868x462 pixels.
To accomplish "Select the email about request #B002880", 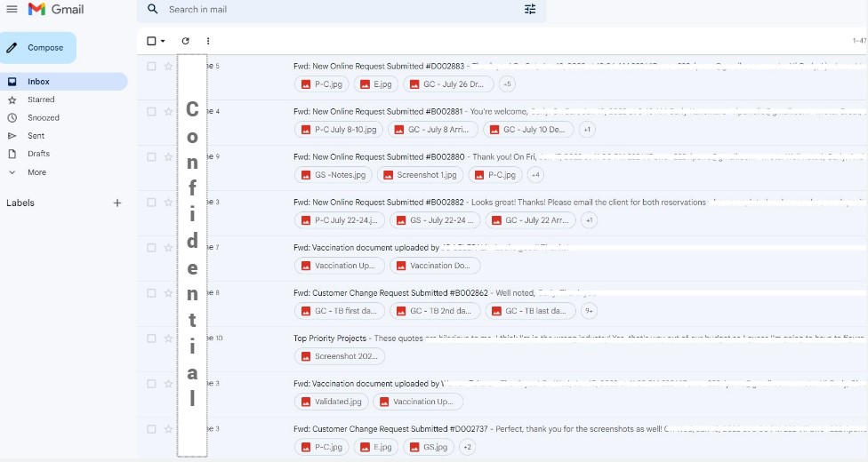I will (151, 157).
